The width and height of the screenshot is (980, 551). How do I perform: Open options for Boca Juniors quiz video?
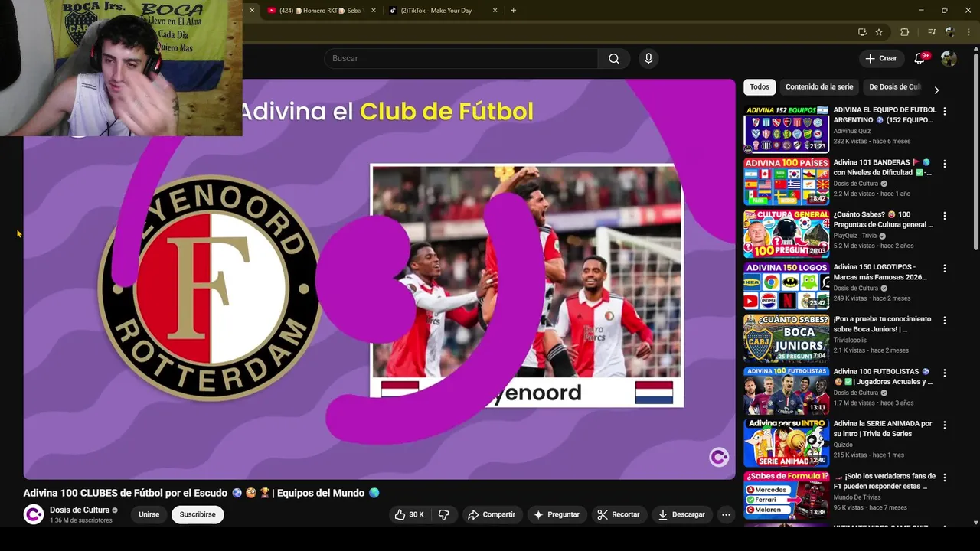944,321
